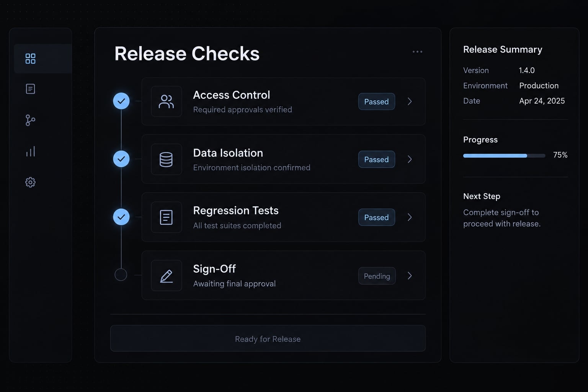Click the Passed badge on Regression Tests
The width and height of the screenshot is (588, 392).
tap(377, 217)
